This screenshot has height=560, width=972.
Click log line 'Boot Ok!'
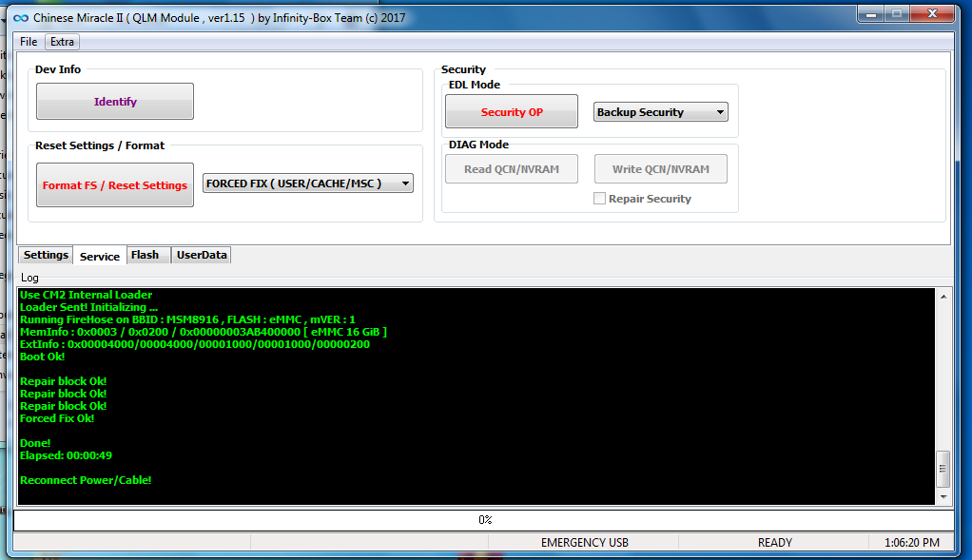(42, 357)
